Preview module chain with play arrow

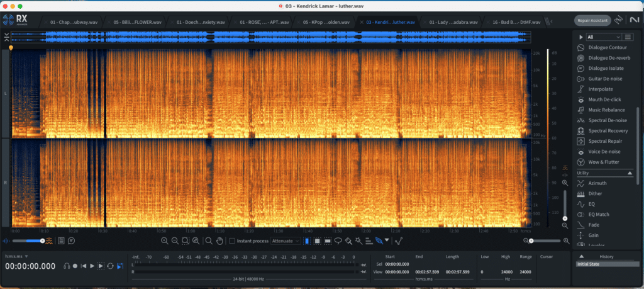click(580, 37)
